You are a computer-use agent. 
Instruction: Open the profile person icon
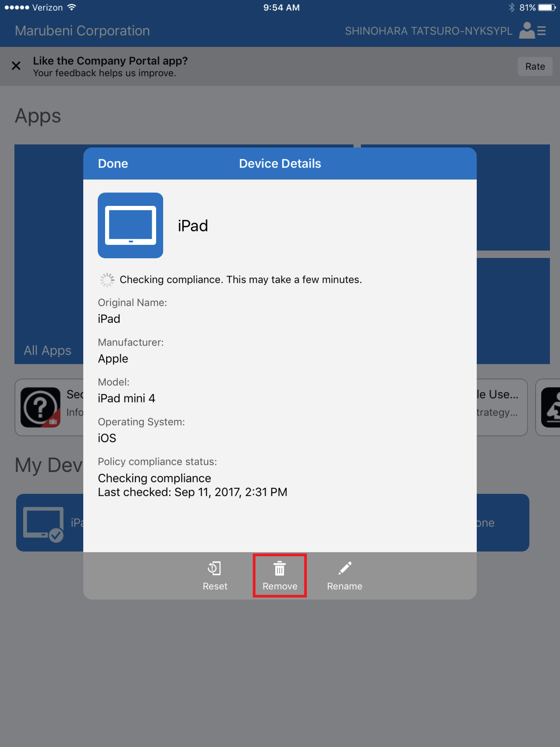(526, 31)
